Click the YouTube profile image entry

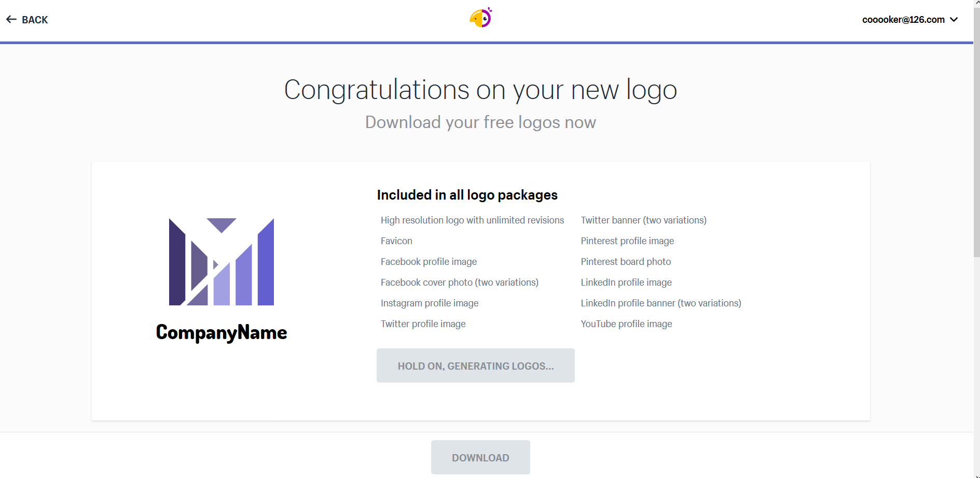[x=626, y=324]
